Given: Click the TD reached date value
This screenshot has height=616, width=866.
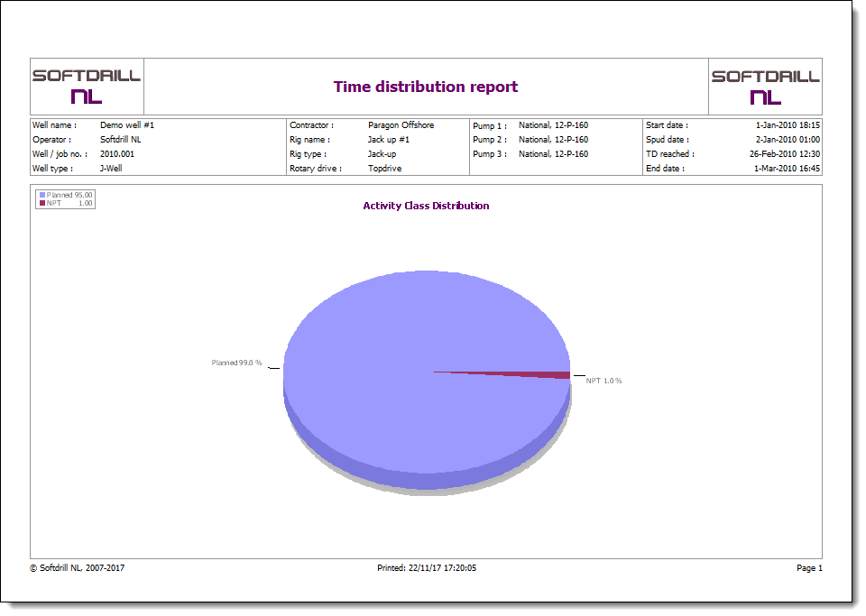Looking at the screenshot, I should point(783,154).
